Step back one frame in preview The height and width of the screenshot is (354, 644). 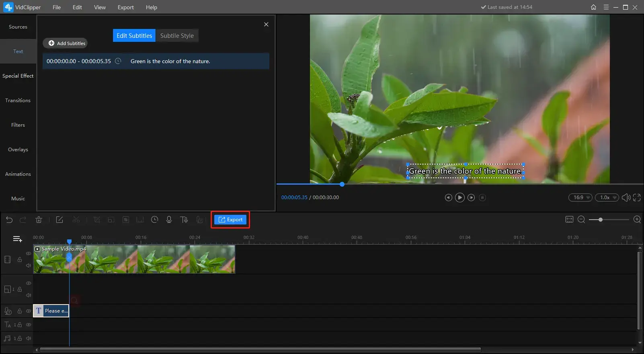coord(448,198)
